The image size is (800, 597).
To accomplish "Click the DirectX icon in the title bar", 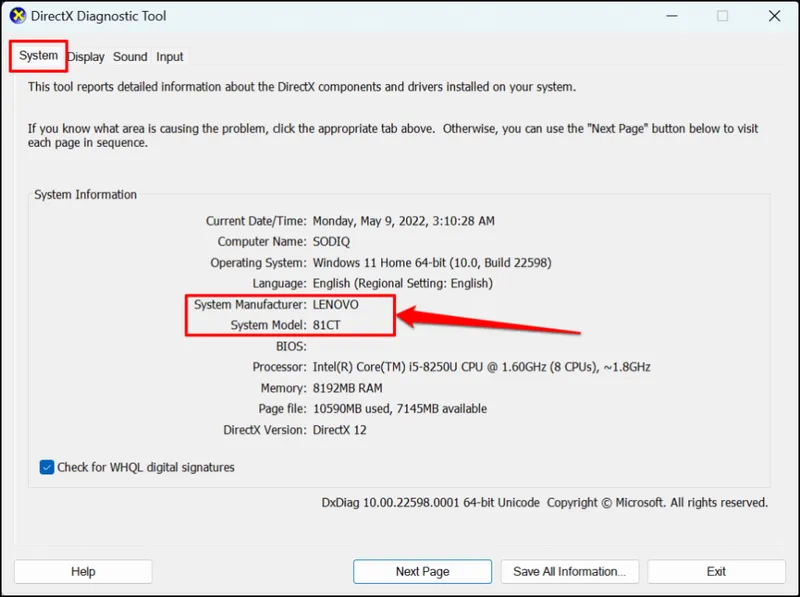I will tap(19, 16).
